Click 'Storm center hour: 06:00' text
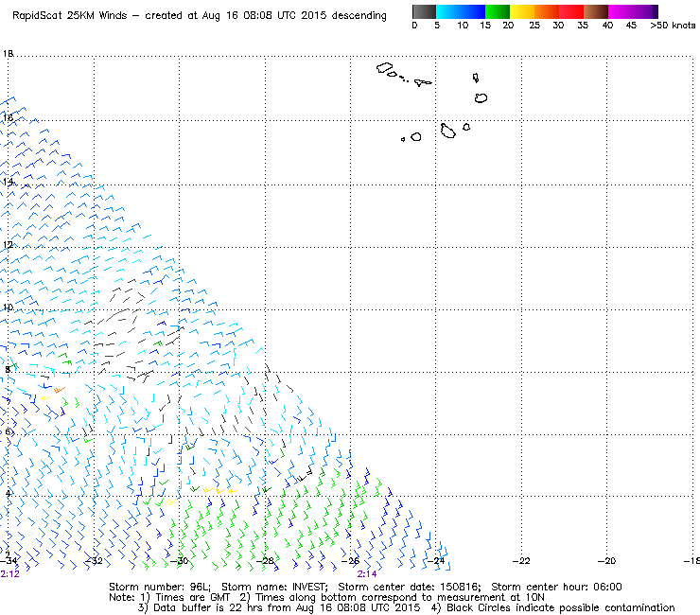 pyautogui.click(x=556, y=587)
